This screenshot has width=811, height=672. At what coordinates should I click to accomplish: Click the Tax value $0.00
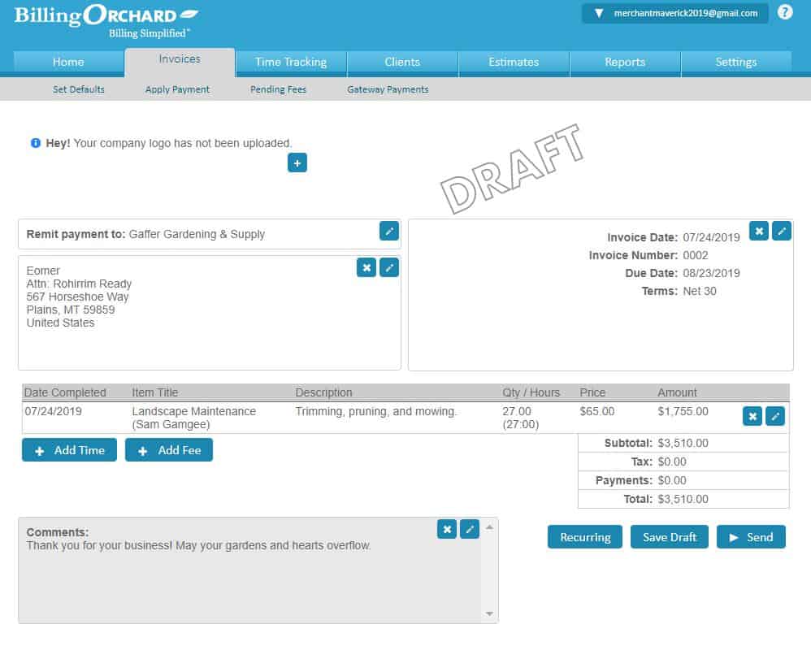[672, 462]
